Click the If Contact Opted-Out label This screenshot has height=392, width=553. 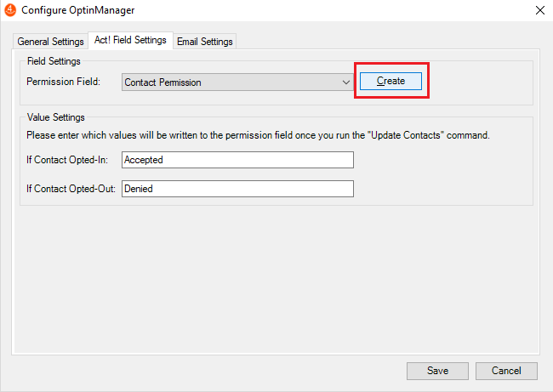[71, 189]
